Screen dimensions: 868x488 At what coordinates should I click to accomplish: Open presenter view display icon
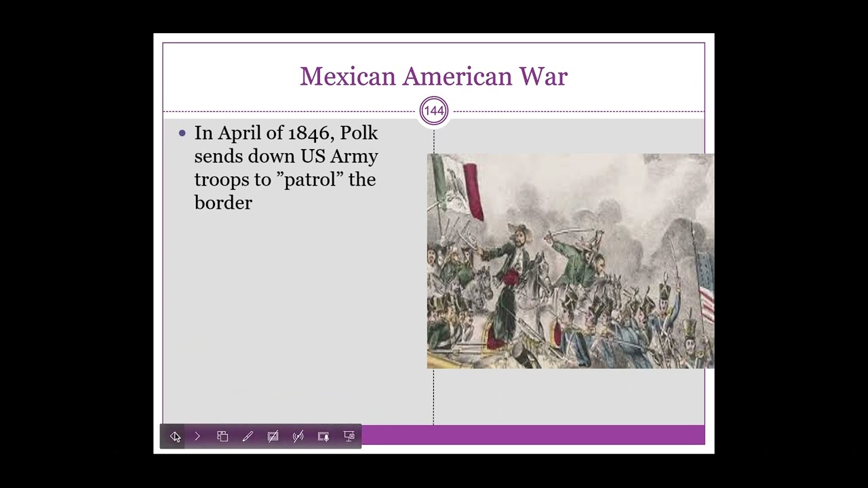pos(349,436)
